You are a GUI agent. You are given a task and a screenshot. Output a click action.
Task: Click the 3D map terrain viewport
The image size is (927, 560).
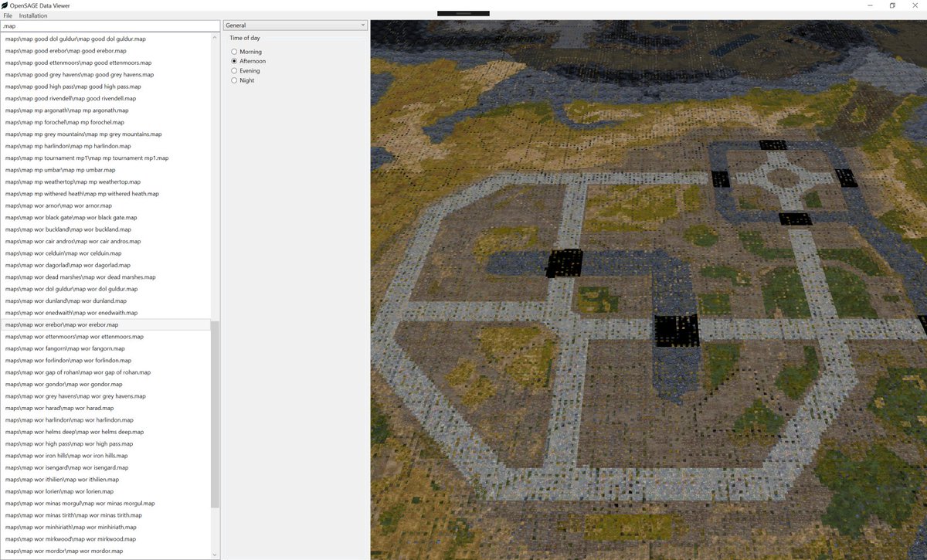(648, 290)
